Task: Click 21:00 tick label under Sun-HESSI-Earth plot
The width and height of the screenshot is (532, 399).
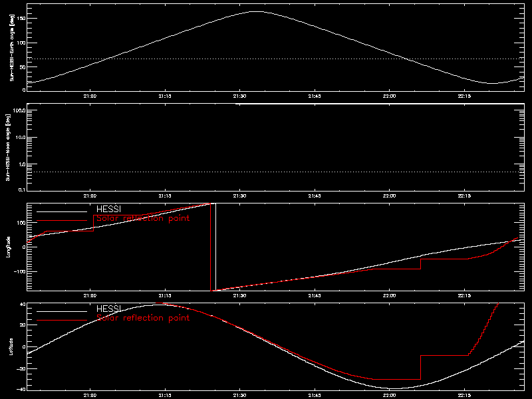Action: coord(90,96)
